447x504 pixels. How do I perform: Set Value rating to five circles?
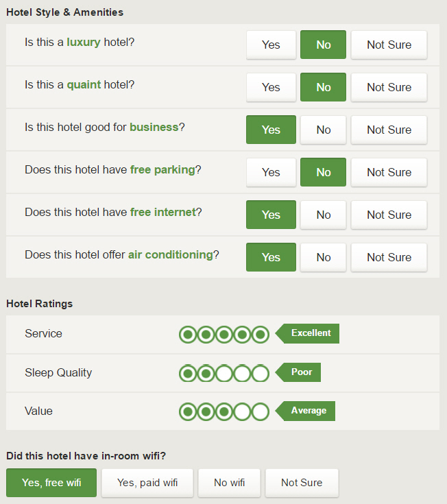[x=259, y=412]
